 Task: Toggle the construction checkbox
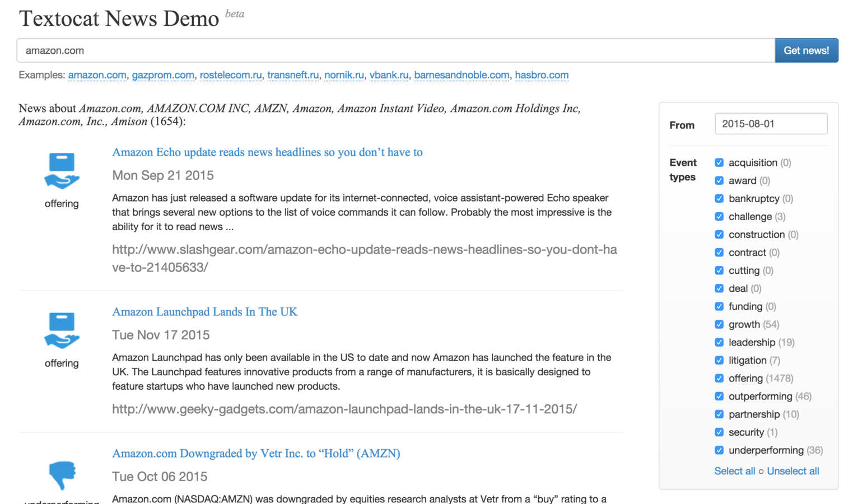click(719, 234)
